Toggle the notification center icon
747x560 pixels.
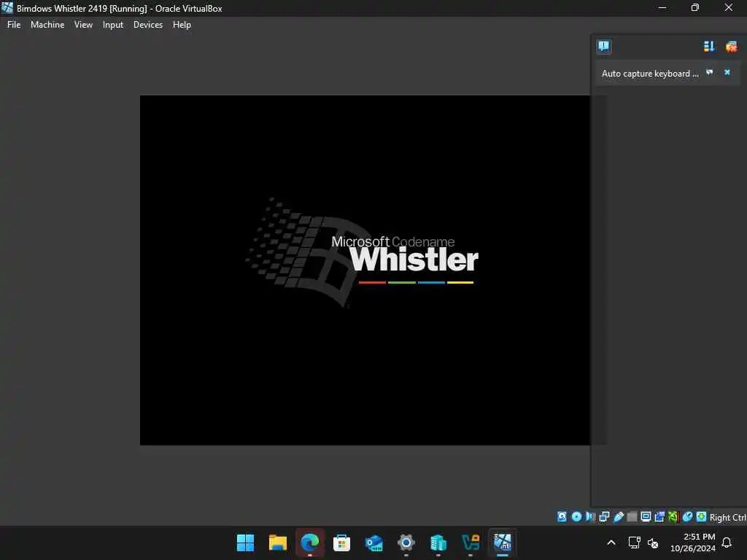pos(603,46)
